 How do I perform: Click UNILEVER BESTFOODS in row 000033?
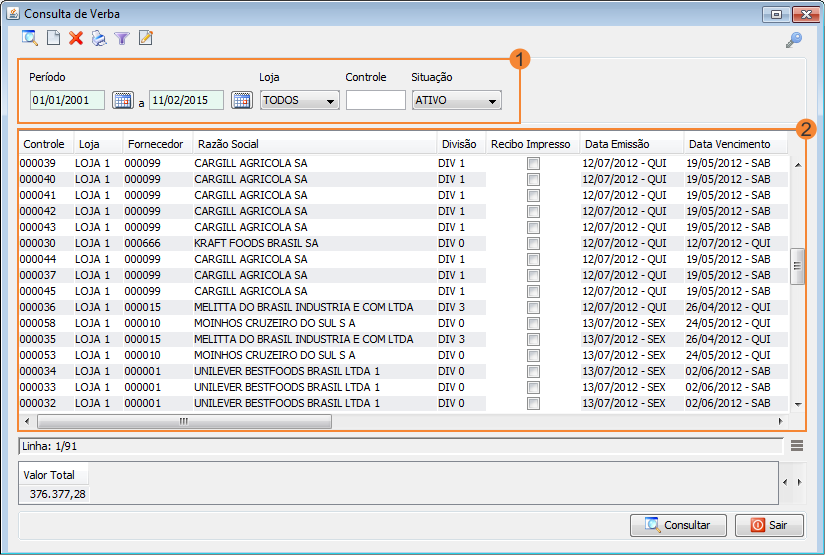[287, 387]
